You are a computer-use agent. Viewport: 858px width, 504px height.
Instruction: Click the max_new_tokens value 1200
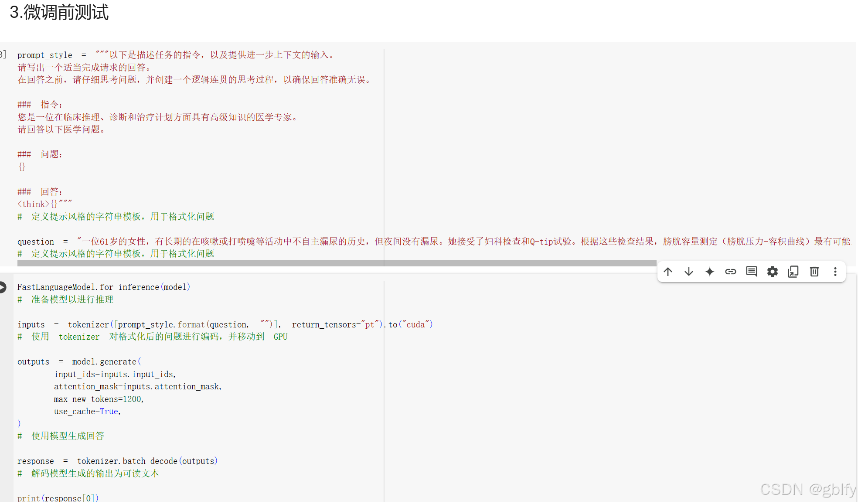132,399
